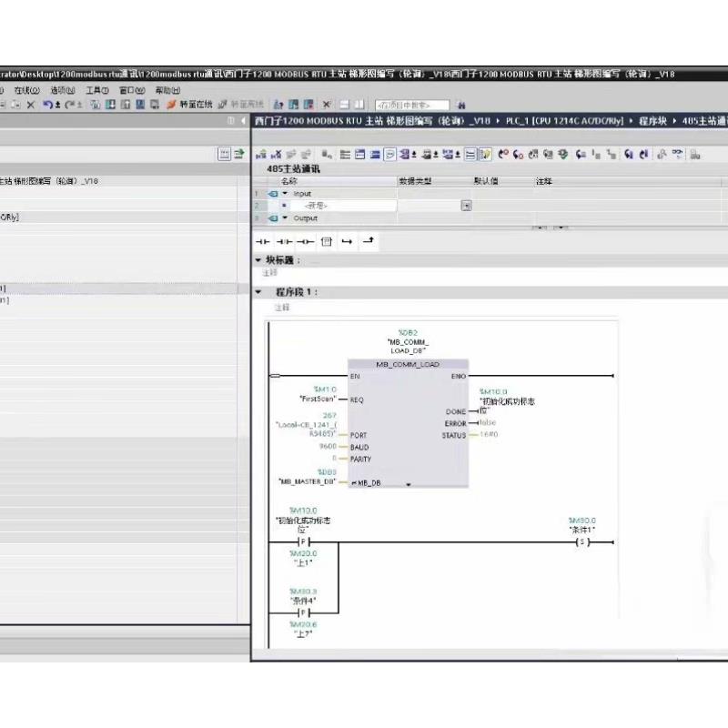Expand MB_COMM_LOAD block parameters arrow
This screenshot has width=728, height=728.
pos(408,484)
